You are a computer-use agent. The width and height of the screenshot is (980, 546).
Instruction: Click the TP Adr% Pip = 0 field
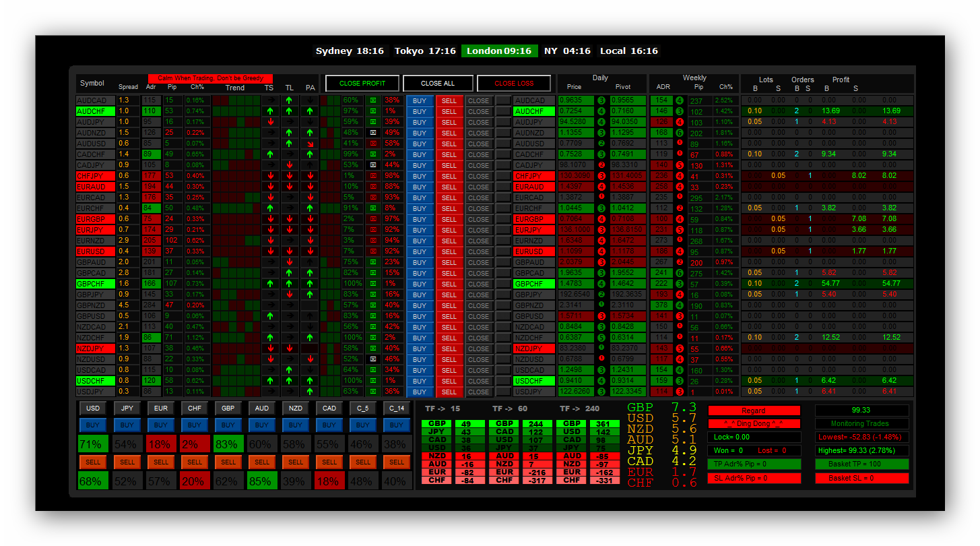point(754,464)
